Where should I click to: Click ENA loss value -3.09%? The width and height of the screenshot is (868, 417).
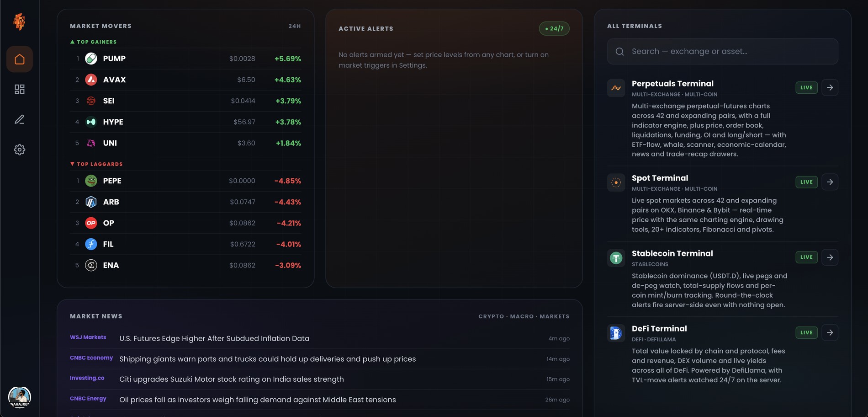tap(288, 265)
